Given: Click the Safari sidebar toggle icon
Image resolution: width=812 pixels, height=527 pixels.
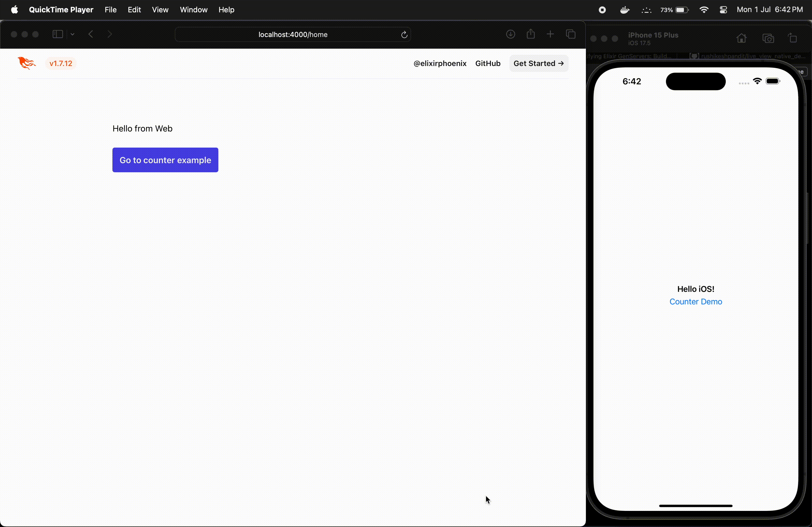Looking at the screenshot, I should click(x=57, y=34).
